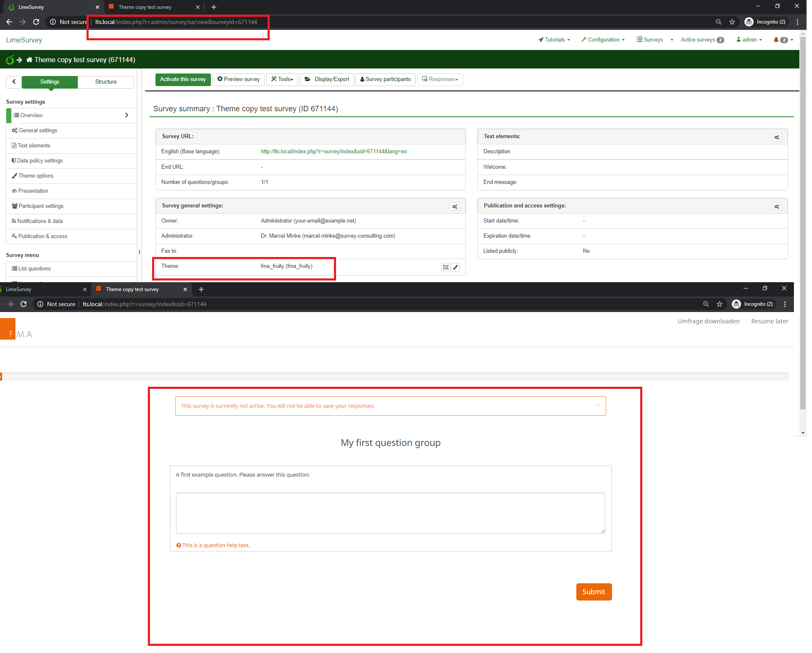Click Publication and access settings gear icon
This screenshot has height=653, width=812.
777,207
